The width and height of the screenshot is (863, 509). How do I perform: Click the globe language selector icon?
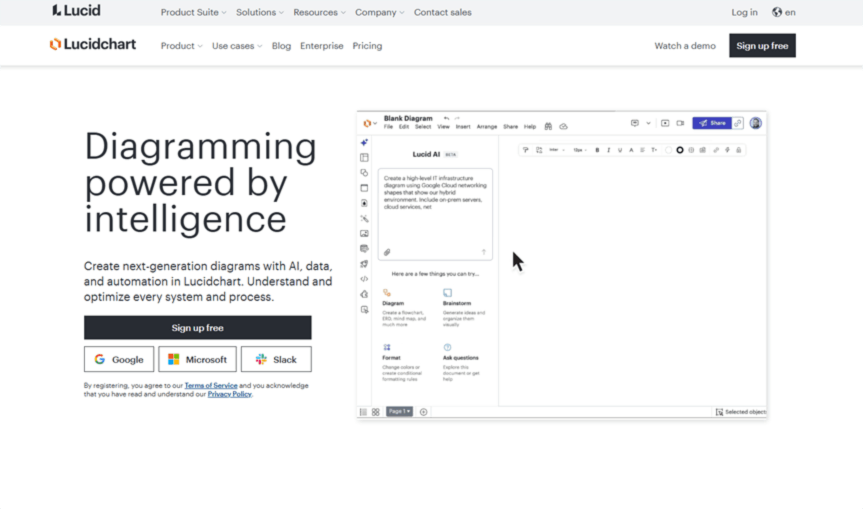(x=777, y=12)
